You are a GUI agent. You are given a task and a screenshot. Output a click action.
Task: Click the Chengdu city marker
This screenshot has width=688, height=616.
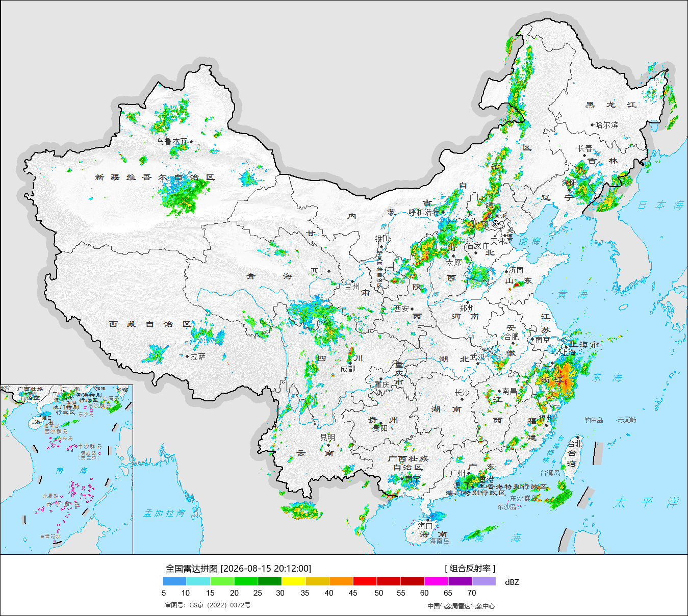[350, 363]
